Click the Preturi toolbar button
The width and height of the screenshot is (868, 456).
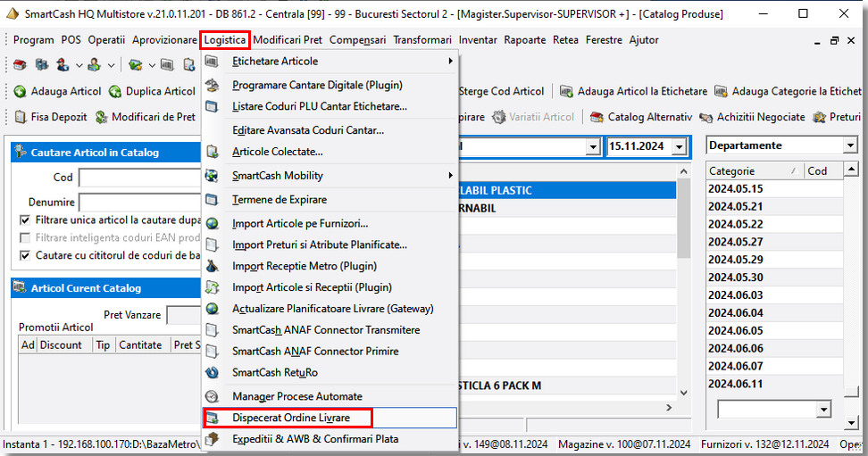pos(837,117)
